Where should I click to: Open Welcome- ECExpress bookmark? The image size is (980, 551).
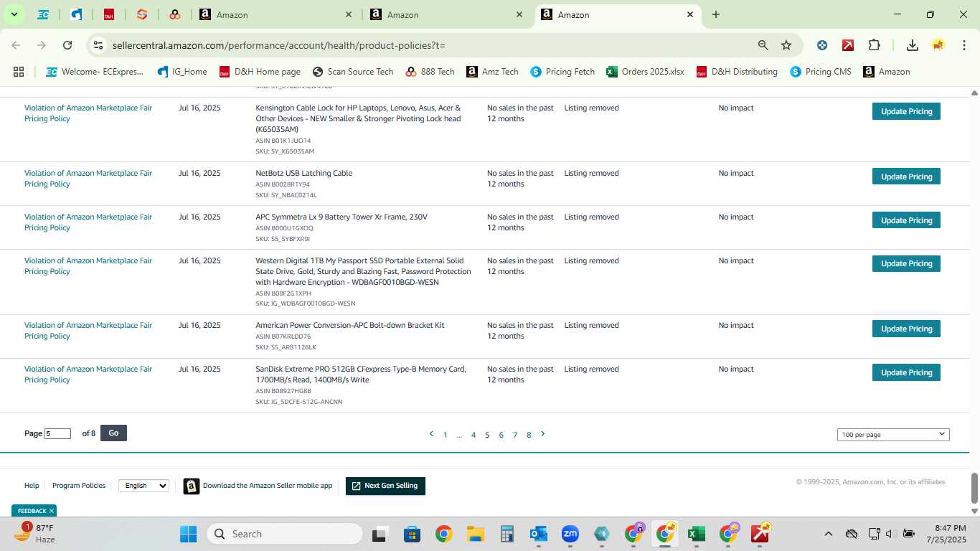pos(94,72)
